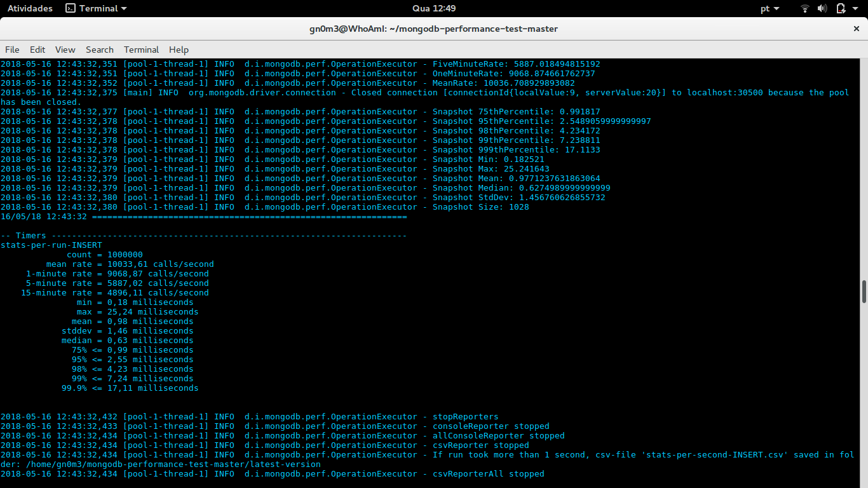Viewport: 868px width, 488px height.
Task: Open the Atividades overview
Action: click(x=29, y=8)
